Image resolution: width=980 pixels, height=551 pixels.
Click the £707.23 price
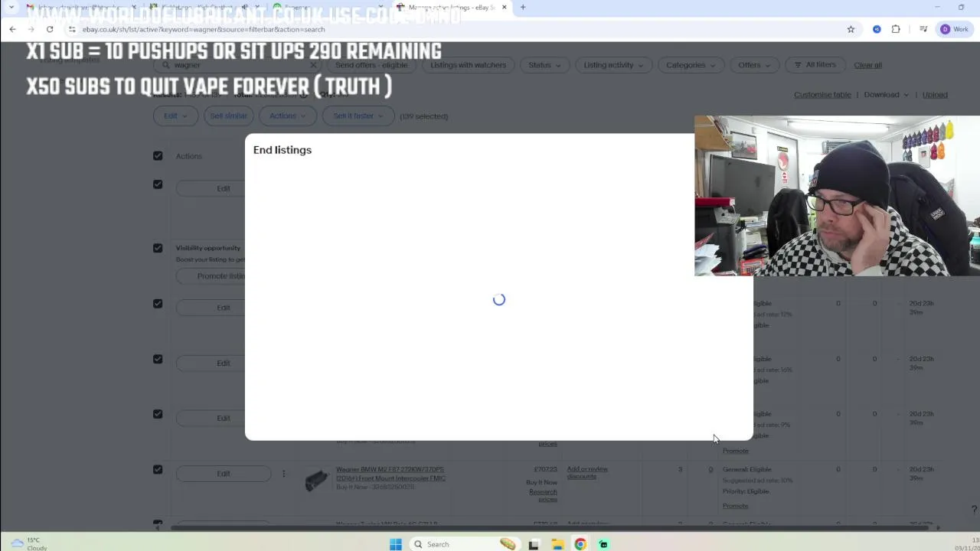click(545, 469)
